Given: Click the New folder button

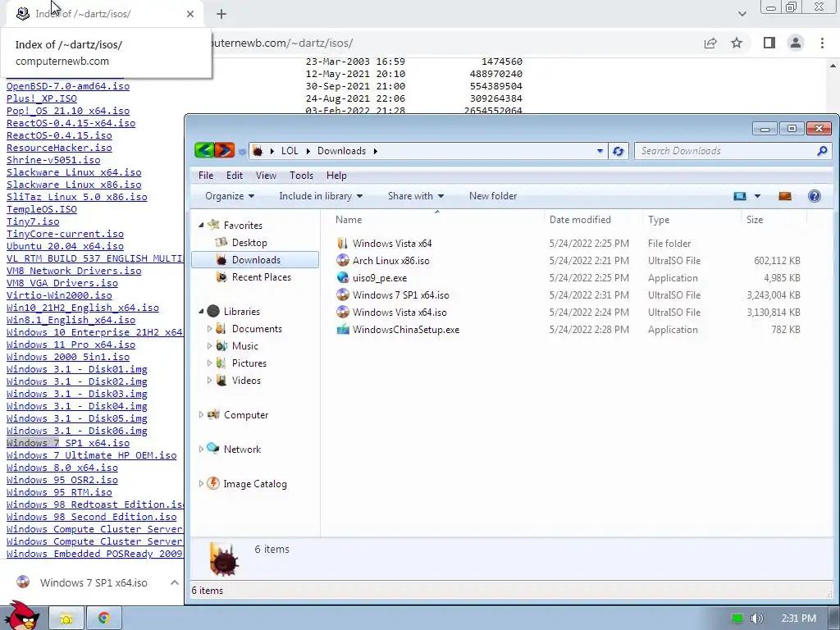Looking at the screenshot, I should [493, 196].
